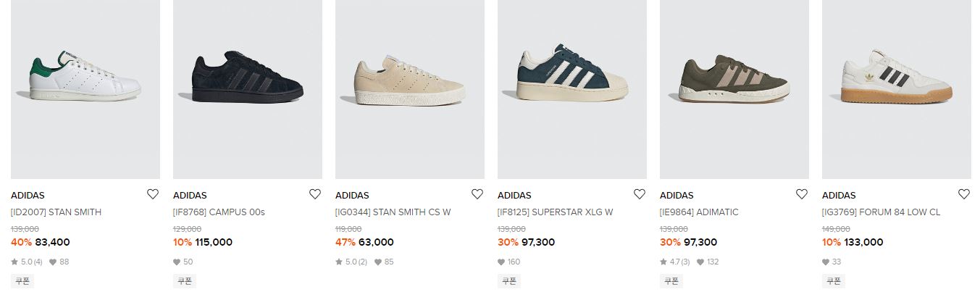Viewport: 980px width, 300px height.
Task: Click the heart icon on ADIMATIC
Action: tap(801, 194)
